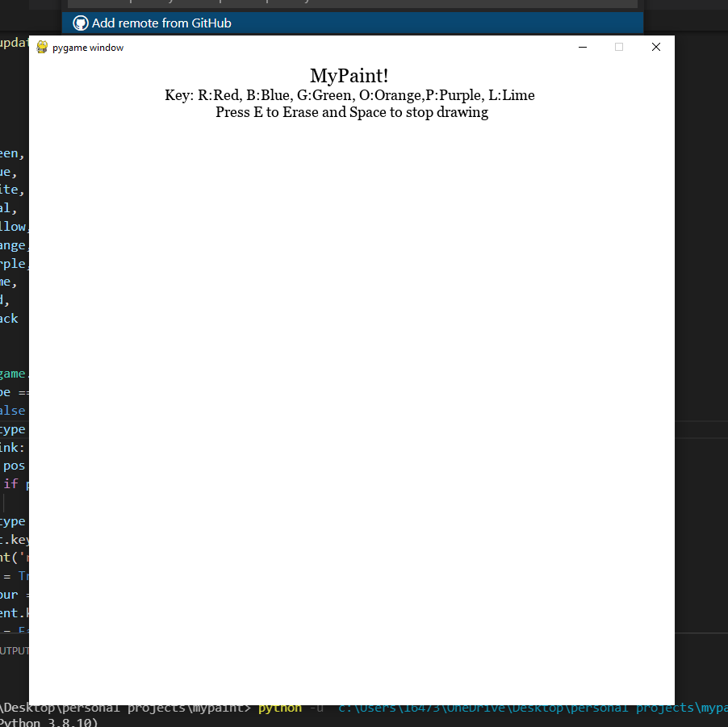Image resolution: width=728 pixels, height=727 pixels.
Task: Open OUTPUT tab in VS Code panel
Action: 15,650
